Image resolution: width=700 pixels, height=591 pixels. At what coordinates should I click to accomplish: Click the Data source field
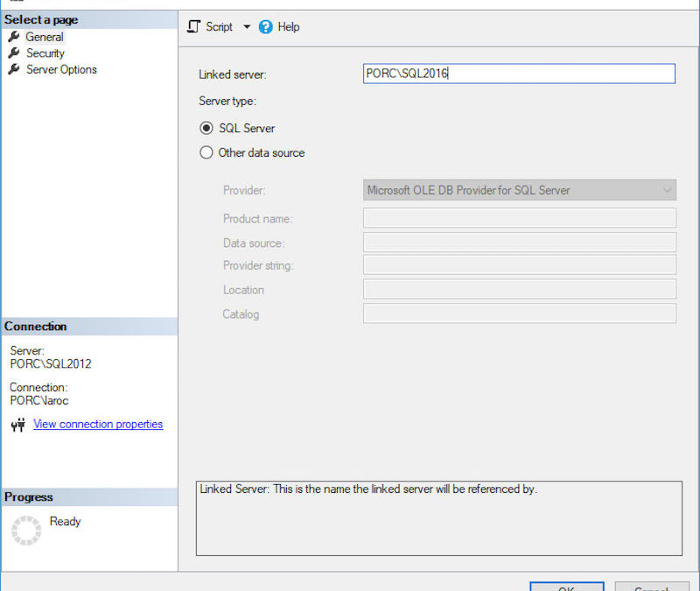coord(519,243)
